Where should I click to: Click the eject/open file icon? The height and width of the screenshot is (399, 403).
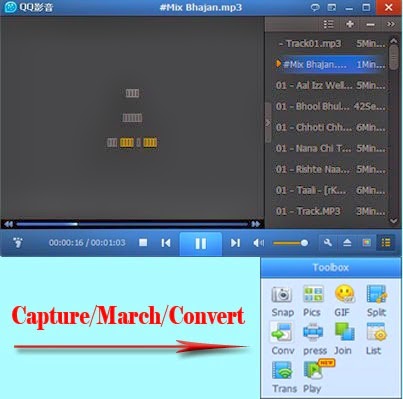pos(347,243)
